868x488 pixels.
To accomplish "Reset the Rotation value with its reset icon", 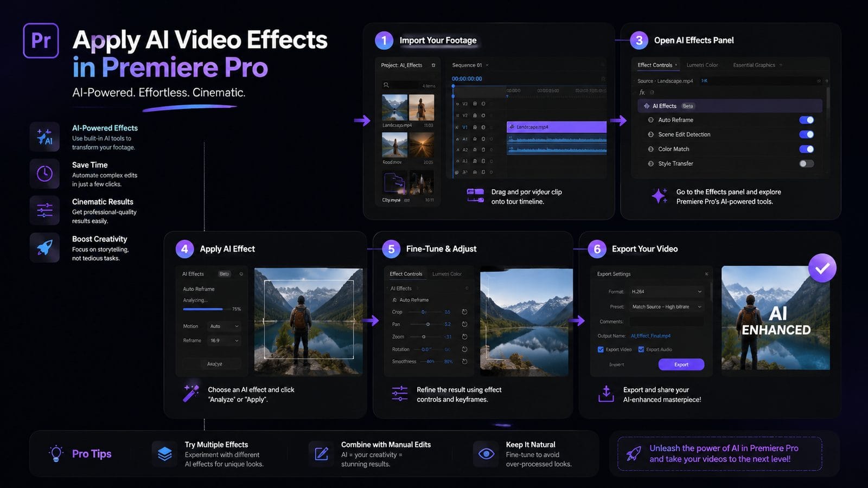I will [464, 349].
